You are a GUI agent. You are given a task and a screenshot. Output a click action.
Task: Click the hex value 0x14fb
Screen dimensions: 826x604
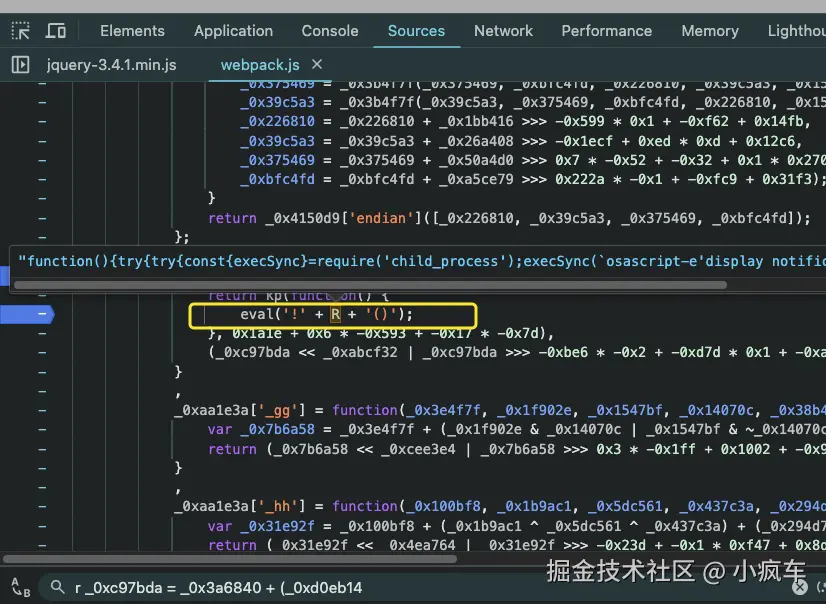(x=779, y=121)
